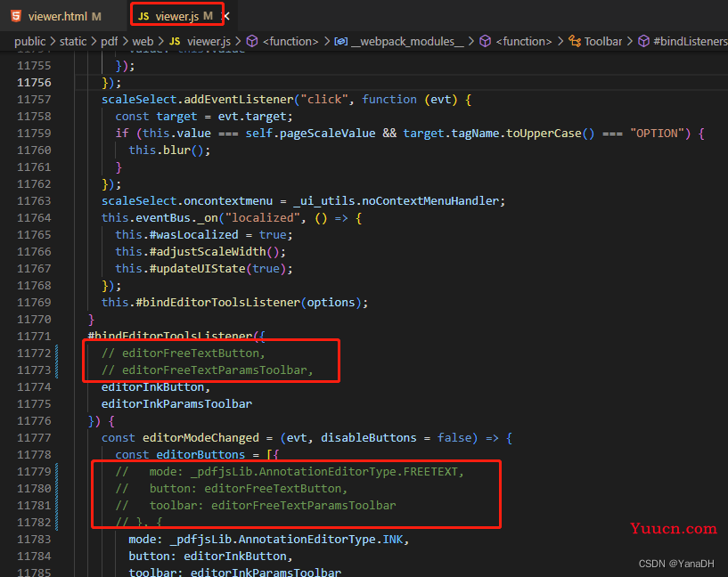Open #bindListeners breadcrumb item

coord(690,41)
